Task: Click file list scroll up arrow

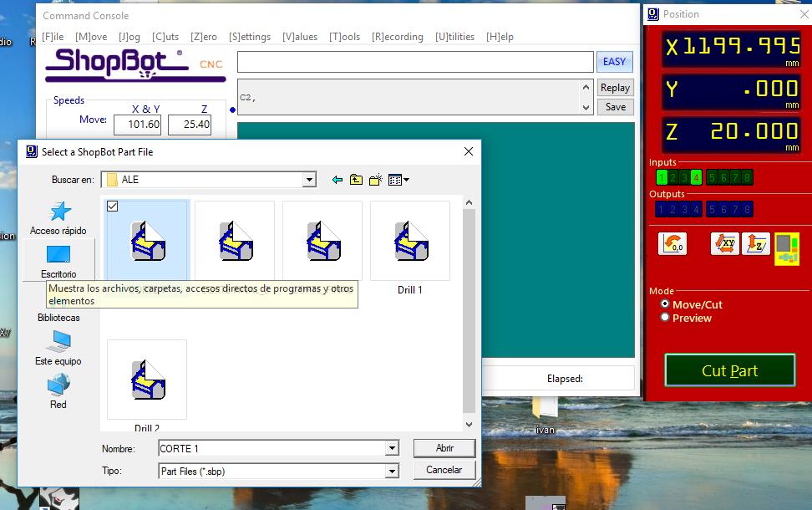Action: click(x=469, y=202)
